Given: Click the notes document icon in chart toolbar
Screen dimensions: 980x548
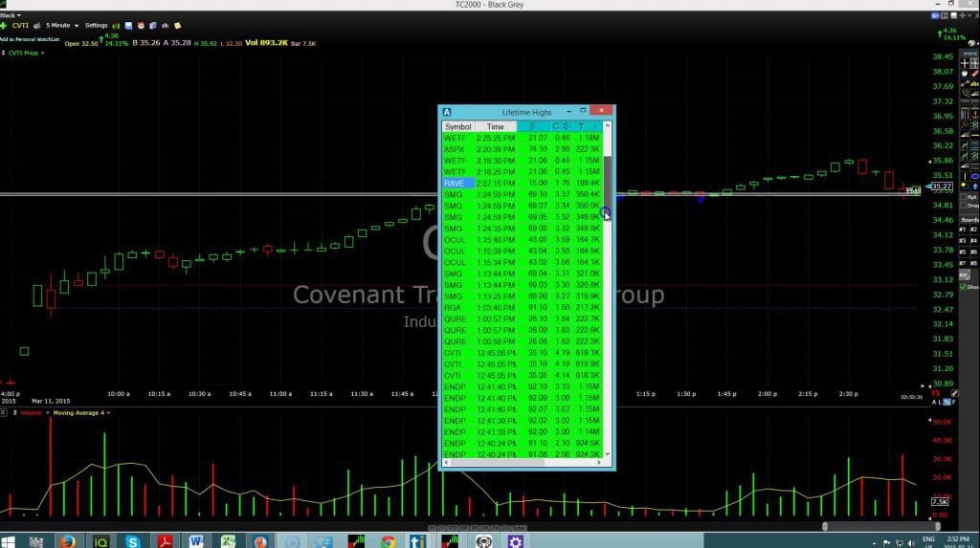Looking at the screenshot, I should (153, 26).
